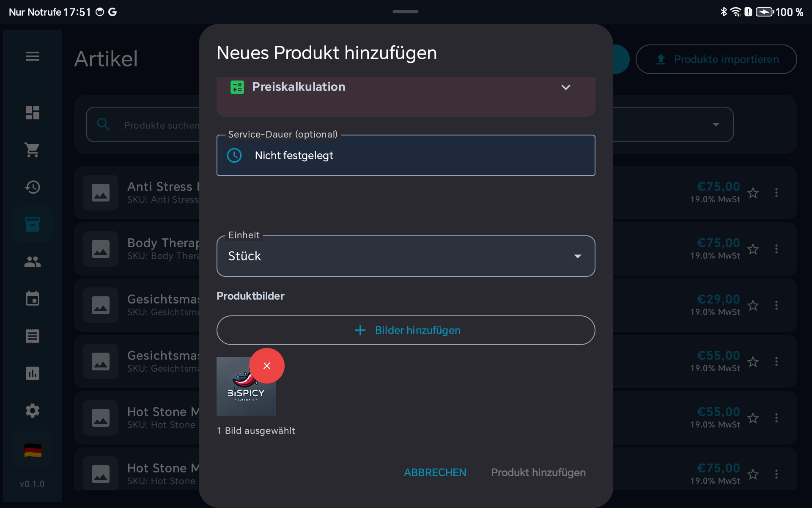Open the hamburger menu in sidebar
Image resolution: width=812 pixels, height=508 pixels.
click(32, 56)
